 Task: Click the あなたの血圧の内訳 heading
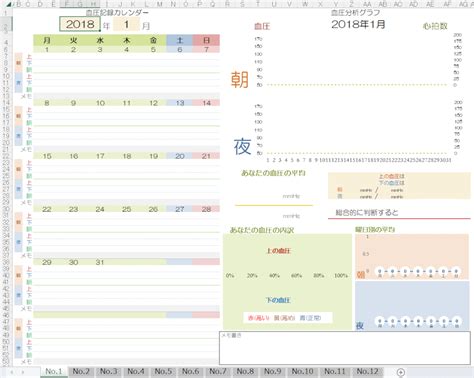(x=262, y=230)
